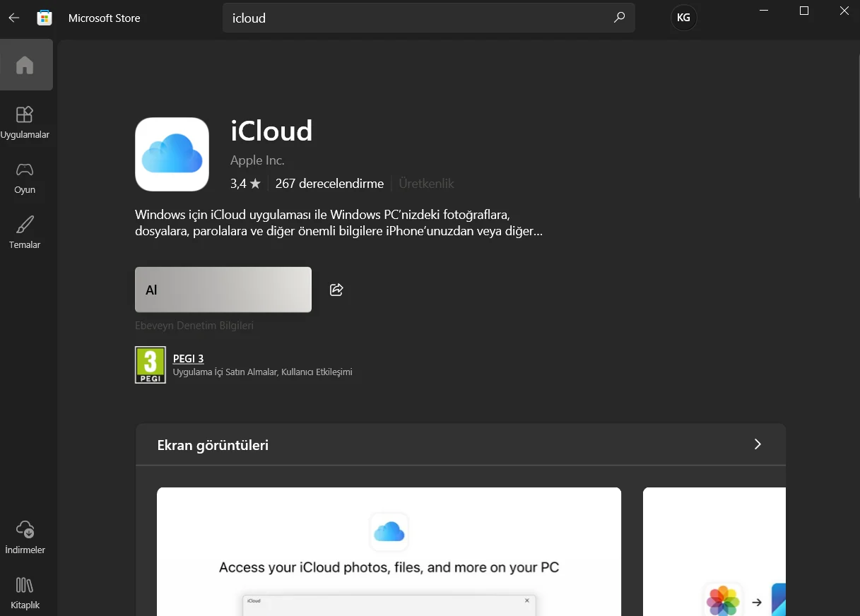The height and width of the screenshot is (616, 860).
Task: Click the Üretkenlik category link
Action: pyautogui.click(x=426, y=184)
